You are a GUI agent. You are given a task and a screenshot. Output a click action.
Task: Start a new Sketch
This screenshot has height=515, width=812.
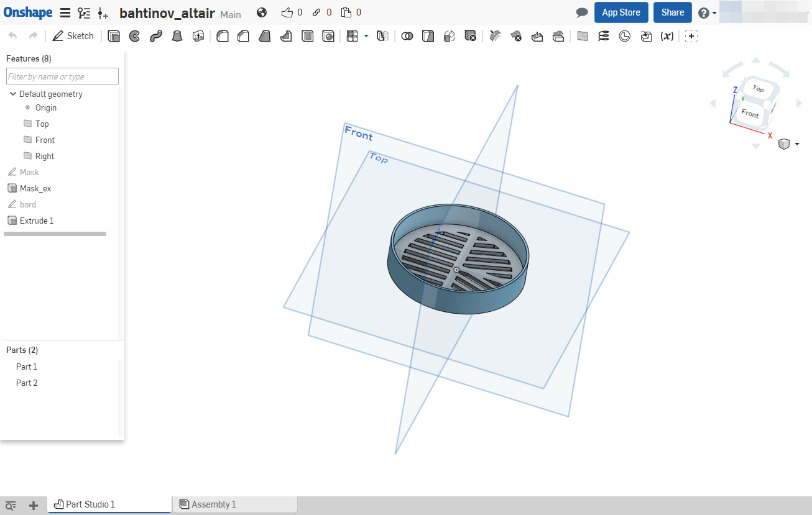(x=73, y=36)
